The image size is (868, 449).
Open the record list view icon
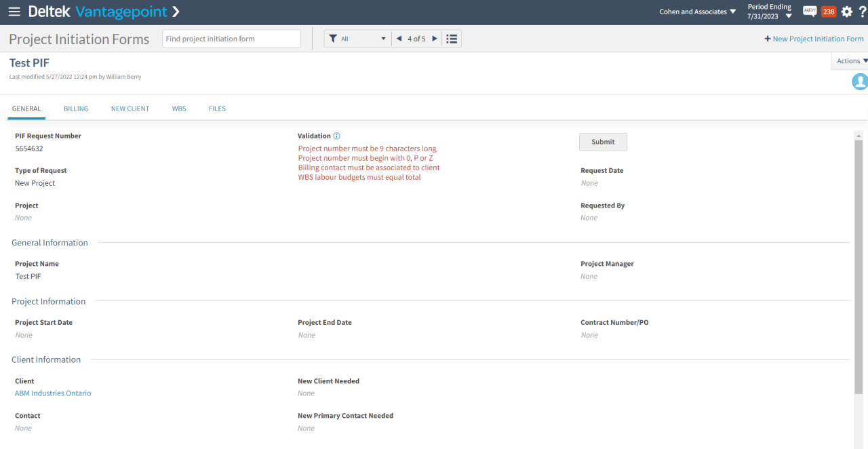tap(452, 38)
